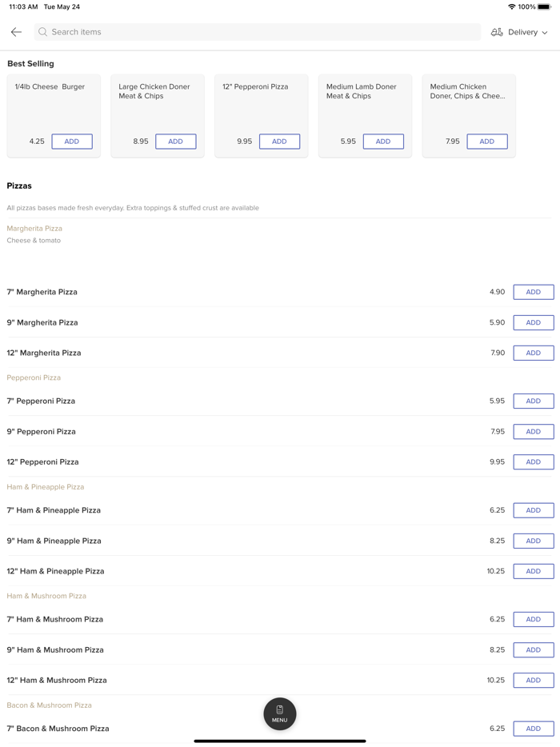Select the Margherita Pizza category heading
The width and height of the screenshot is (560, 747).
coord(34,229)
